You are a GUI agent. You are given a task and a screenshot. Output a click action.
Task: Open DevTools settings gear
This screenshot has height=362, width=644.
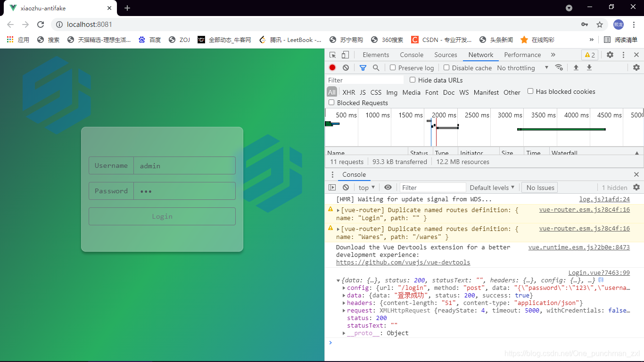click(610, 55)
